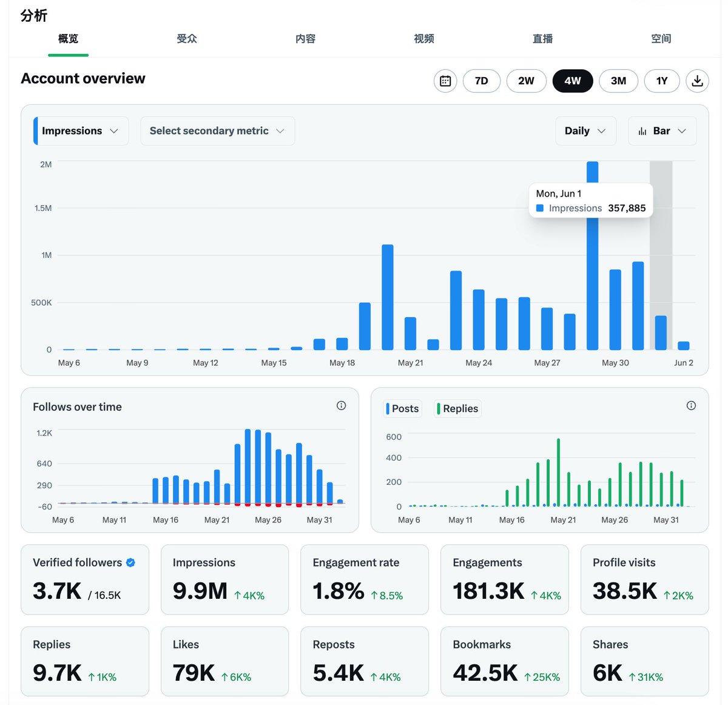Open the Impressions 9.9M card

[224, 579]
